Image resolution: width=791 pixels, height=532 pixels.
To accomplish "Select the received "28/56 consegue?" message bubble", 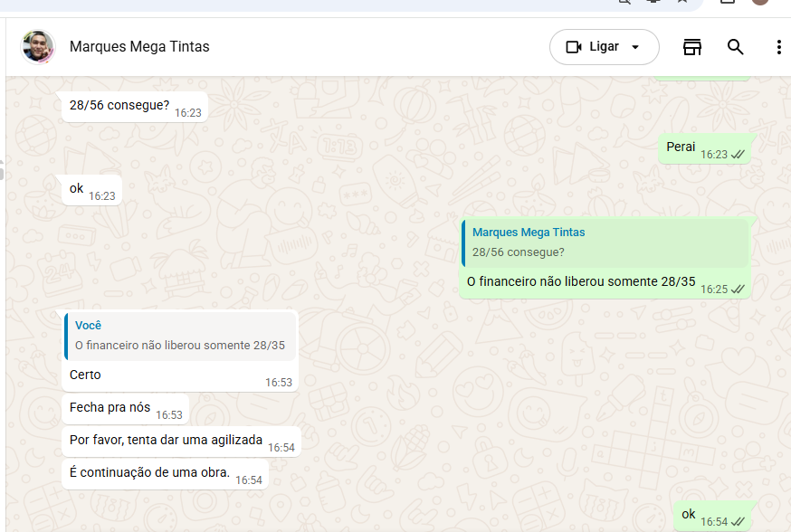I will click(119, 106).
